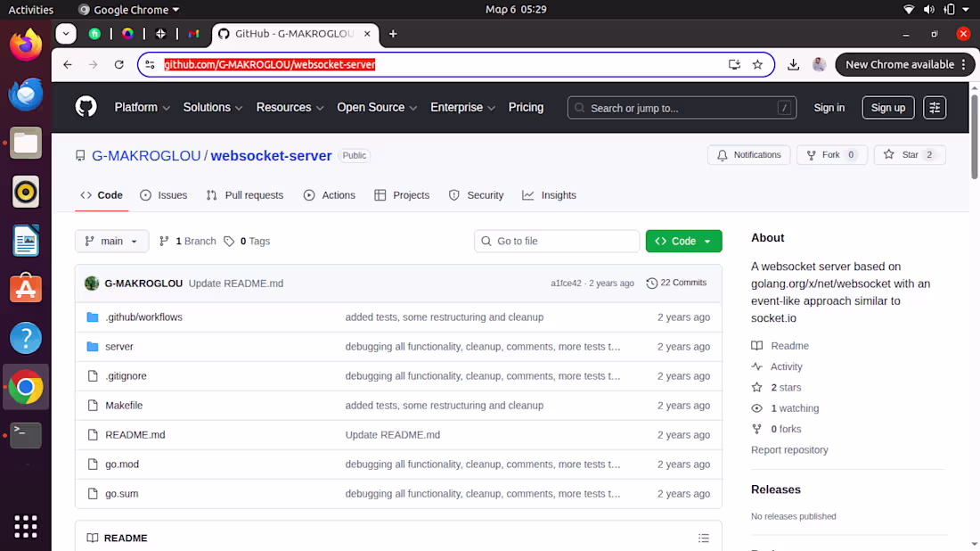Click the Sign up button

pos(887,107)
